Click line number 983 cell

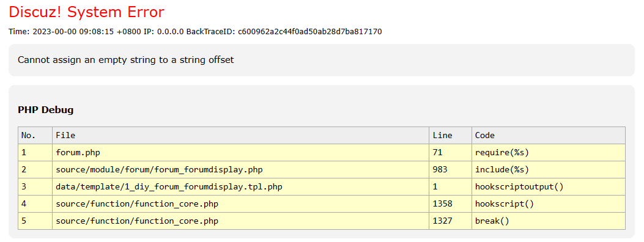(x=451, y=170)
